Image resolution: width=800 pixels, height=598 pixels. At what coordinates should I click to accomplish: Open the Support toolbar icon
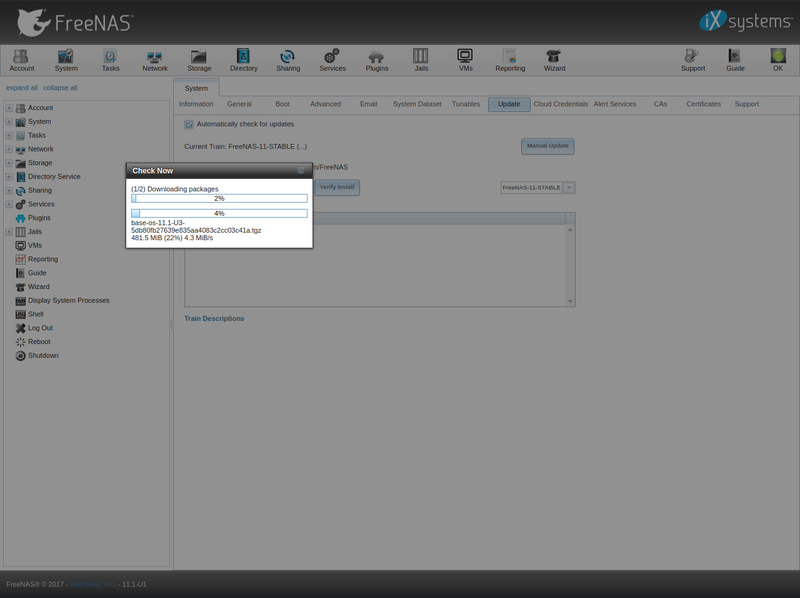[692, 60]
